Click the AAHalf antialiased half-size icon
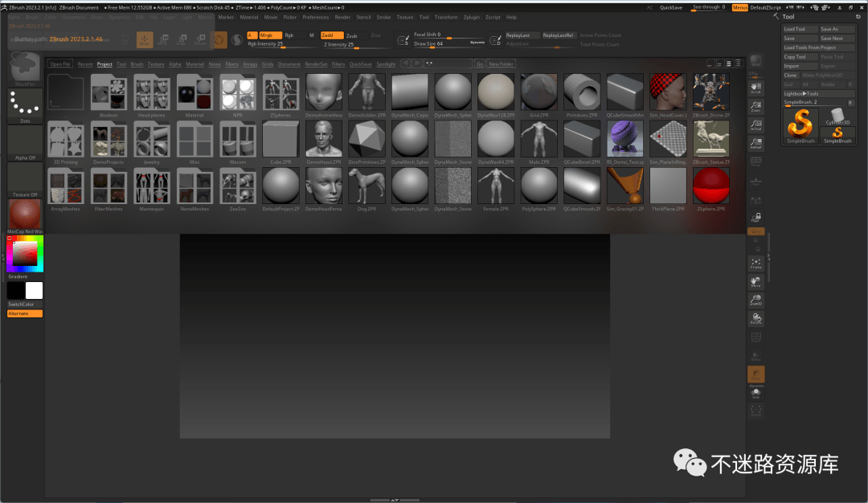Viewport: 868px width, 503px height. [755, 144]
